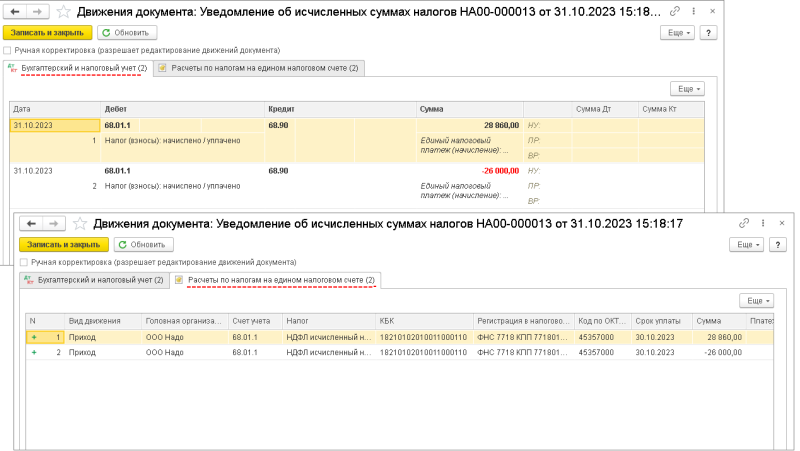Select the 31.10.2023 date cell in the highlighted row

(55, 126)
